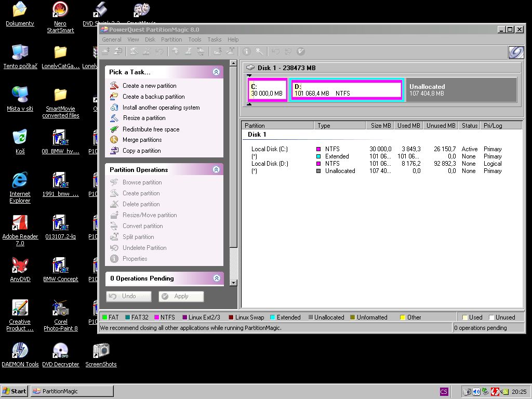Click the Size MB column header
The height and width of the screenshot is (399, 532).
pos(379,126)
